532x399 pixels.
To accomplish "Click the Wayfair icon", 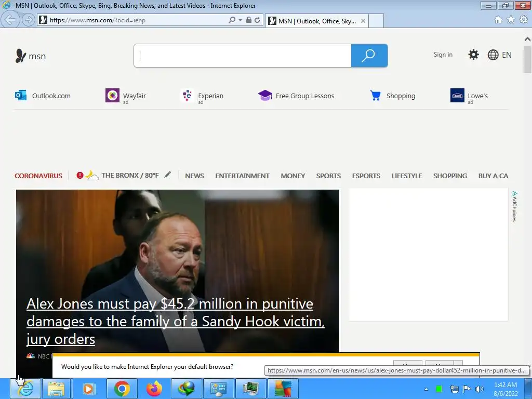I will (112, 96).
